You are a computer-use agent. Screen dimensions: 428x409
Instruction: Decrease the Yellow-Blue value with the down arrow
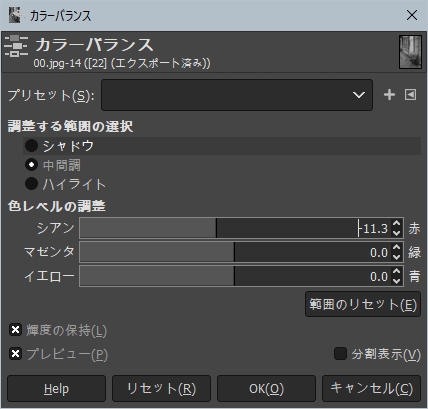click(x=396, y=281)
